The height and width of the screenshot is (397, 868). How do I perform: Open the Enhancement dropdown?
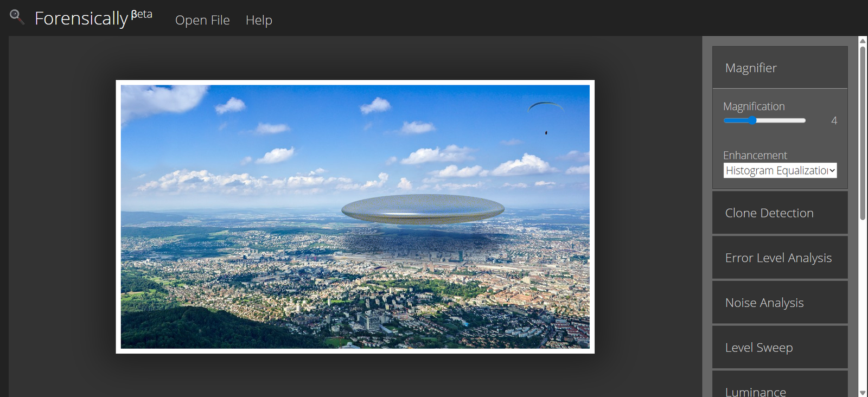point(780,170)
